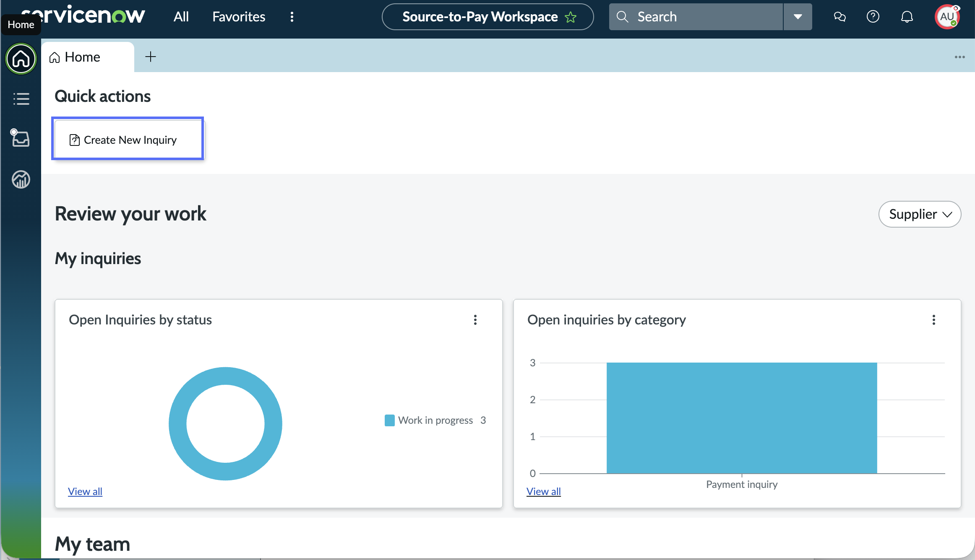
Task: Open the top navigation vertical dots menu
Action: tap(292, 17)
